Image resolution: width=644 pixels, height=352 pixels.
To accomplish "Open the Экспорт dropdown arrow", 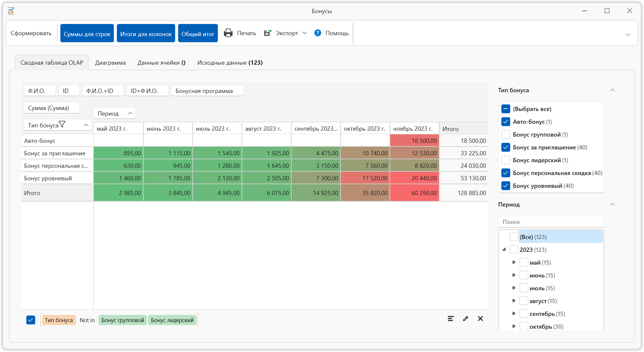I will (305, 33).
